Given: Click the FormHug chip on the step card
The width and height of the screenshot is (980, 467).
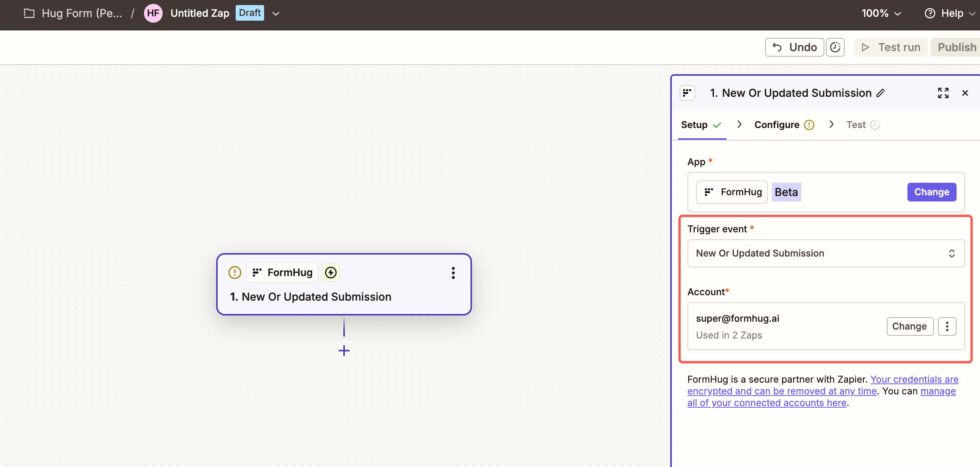Looking at the screenshot, I should pyautogui.click(x=282, y=273).
